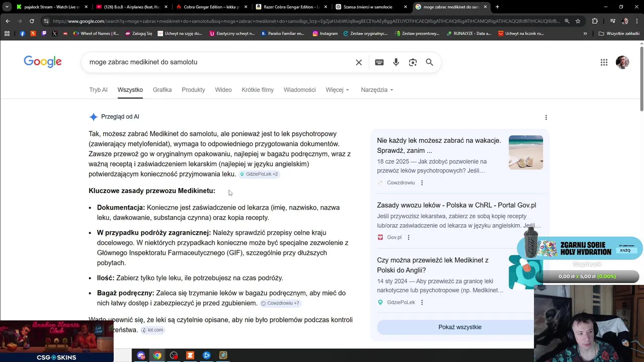
Task: Bookmark this page with the star icon
Action: pyautogui.click(x=578, y=21)
